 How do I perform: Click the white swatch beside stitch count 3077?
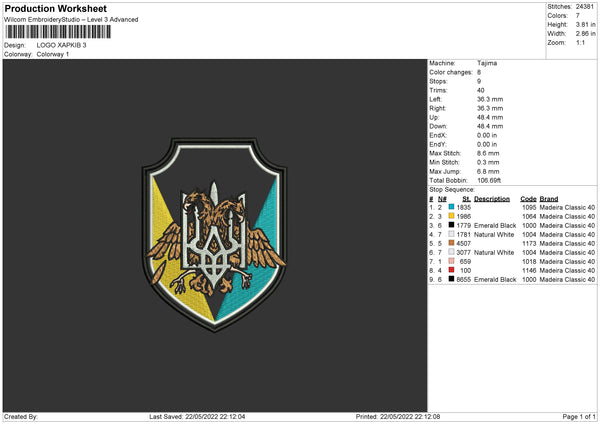pyautogui.click(x=452, y=252)
